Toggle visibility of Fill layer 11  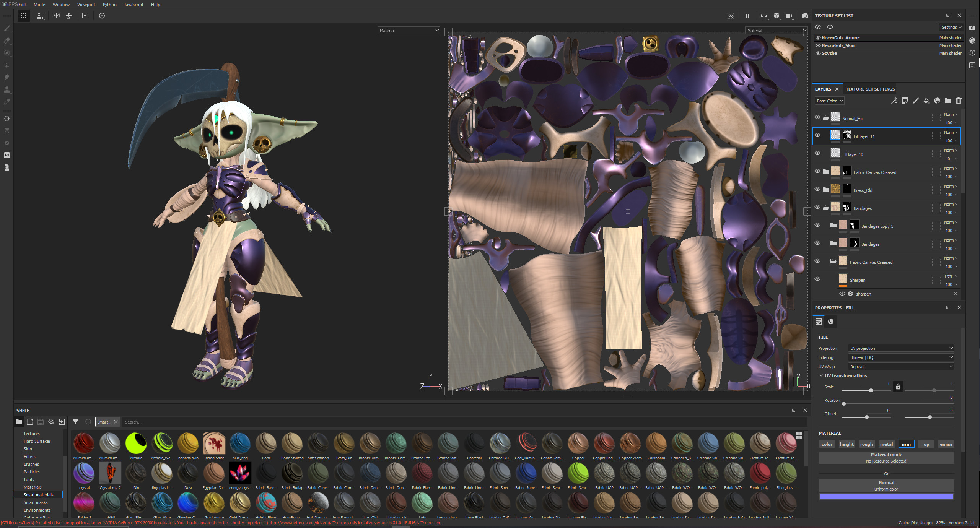tap(817, 135)
